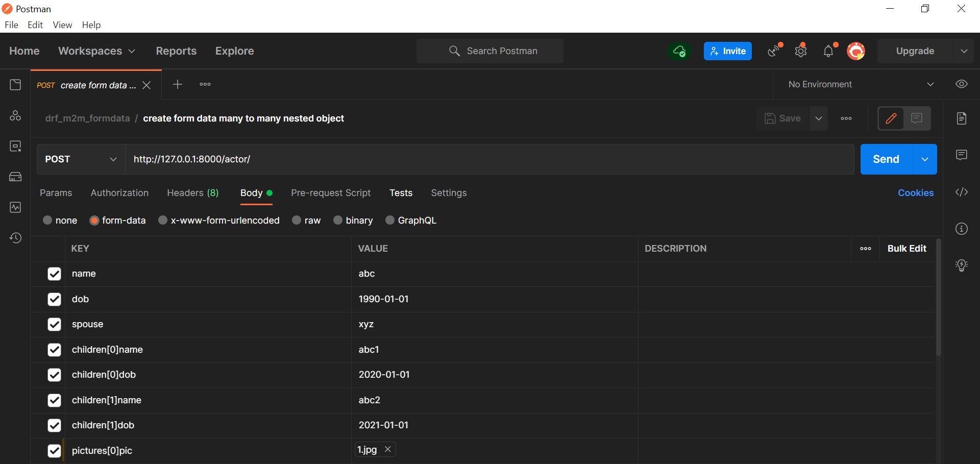980x464 pixels.
Task: Open the History sidebar icon
Action: click(x=15, y=238)
